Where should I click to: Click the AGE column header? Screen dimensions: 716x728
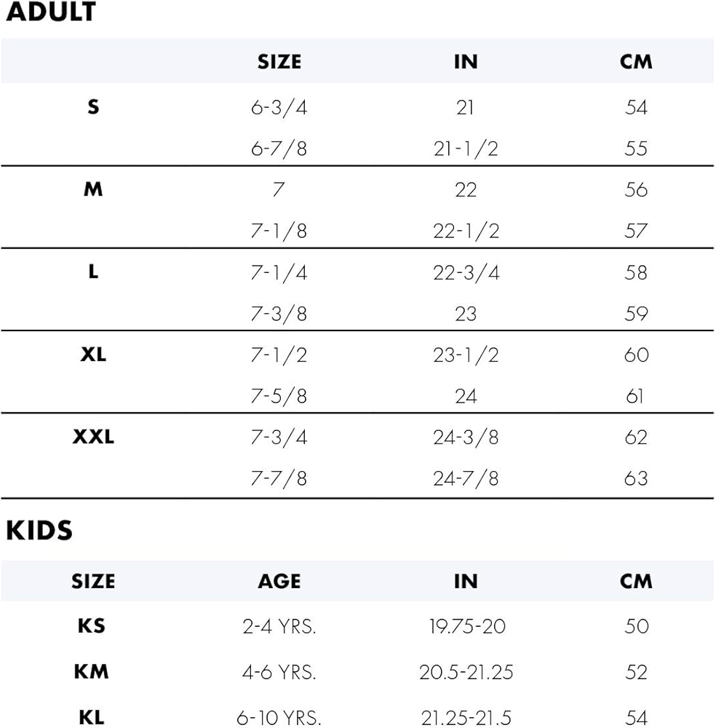point(279,581)
